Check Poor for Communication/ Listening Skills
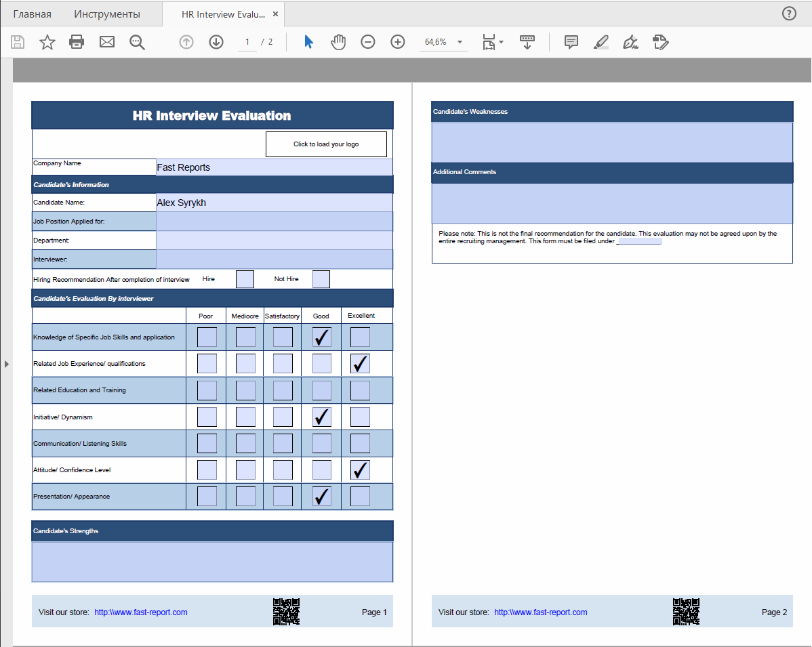The width and height of the screenshot is (812, 647). (x=207, y=443)
